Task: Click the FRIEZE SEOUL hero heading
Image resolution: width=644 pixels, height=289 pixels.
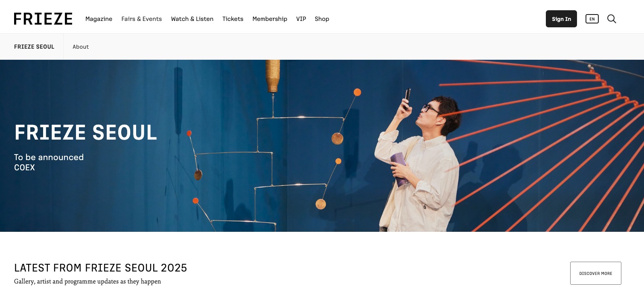Action: click(86, 133)
